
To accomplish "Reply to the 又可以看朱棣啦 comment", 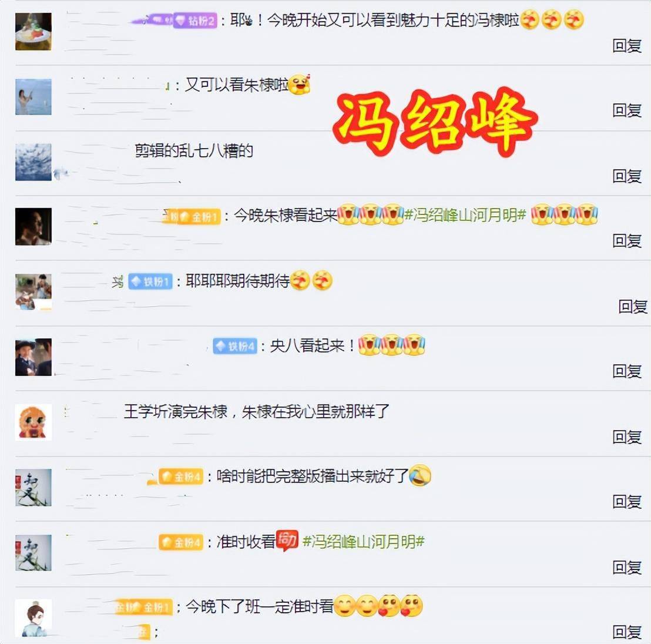I will point(627,110).
